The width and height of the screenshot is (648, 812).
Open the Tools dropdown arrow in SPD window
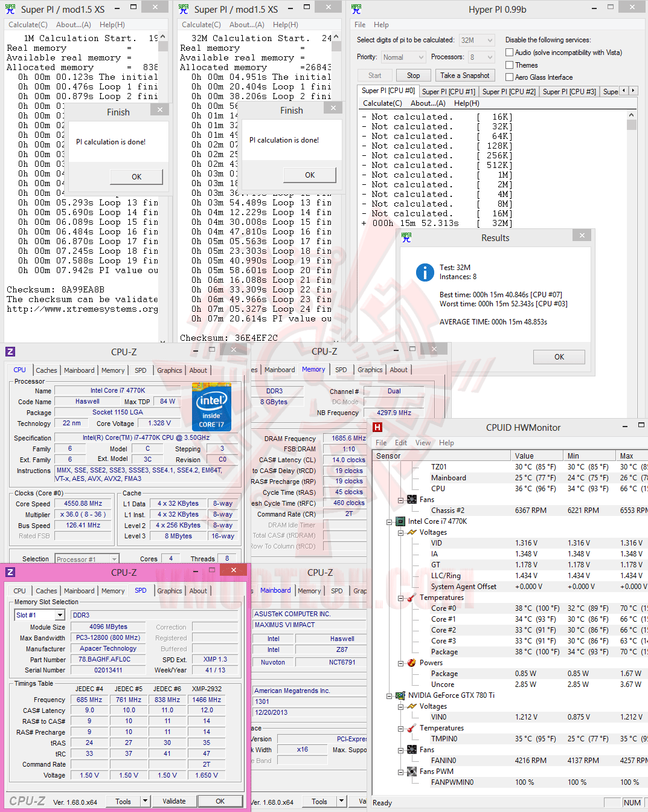[145, 801]
